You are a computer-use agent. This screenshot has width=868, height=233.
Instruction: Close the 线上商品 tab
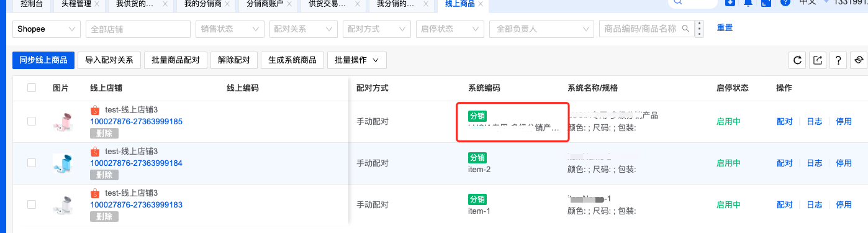481,4
